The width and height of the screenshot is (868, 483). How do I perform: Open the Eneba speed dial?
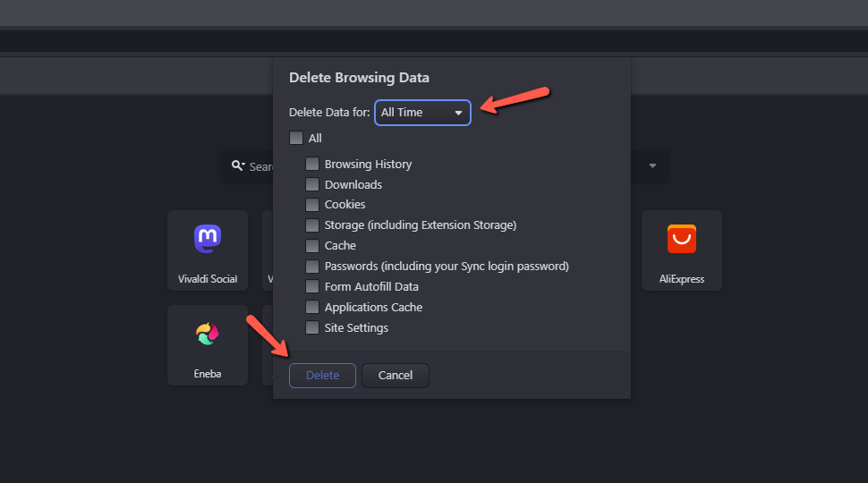pyautogui.click(x=207, y=345)
